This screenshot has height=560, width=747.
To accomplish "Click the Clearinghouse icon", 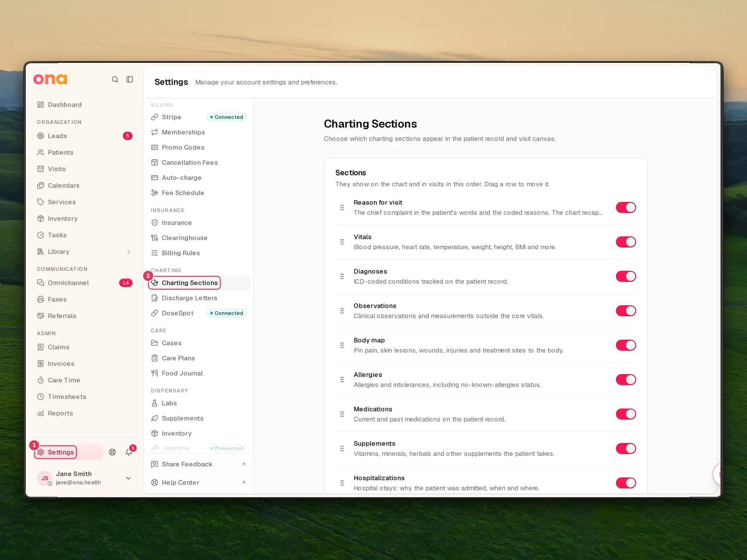I will click(154, 238).
